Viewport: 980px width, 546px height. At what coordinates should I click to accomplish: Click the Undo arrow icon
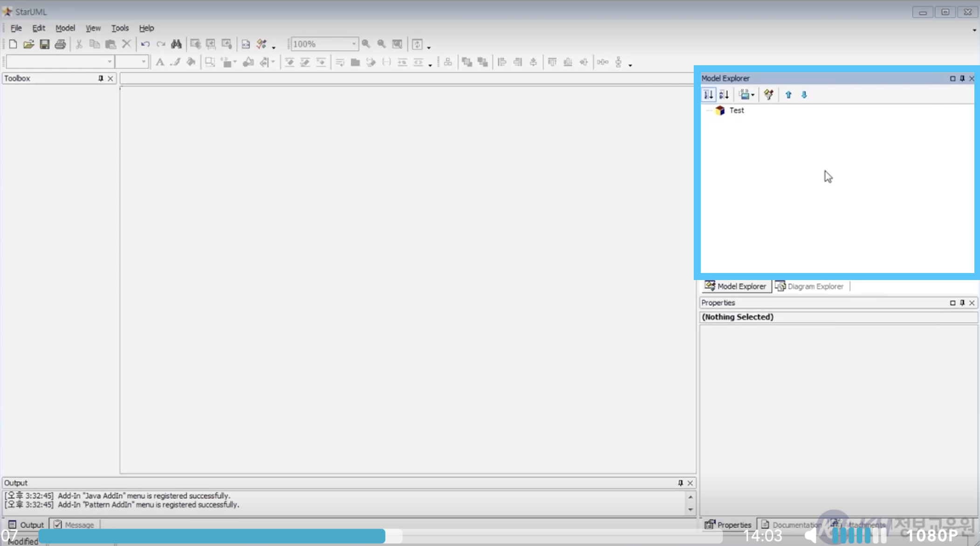coord(145,44)
